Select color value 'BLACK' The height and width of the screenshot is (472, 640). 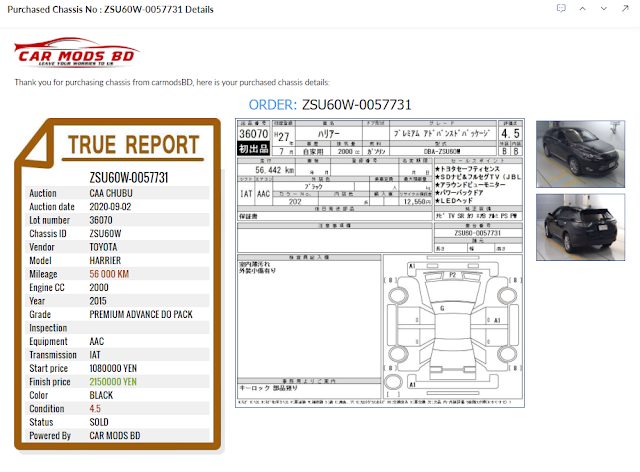101,395
